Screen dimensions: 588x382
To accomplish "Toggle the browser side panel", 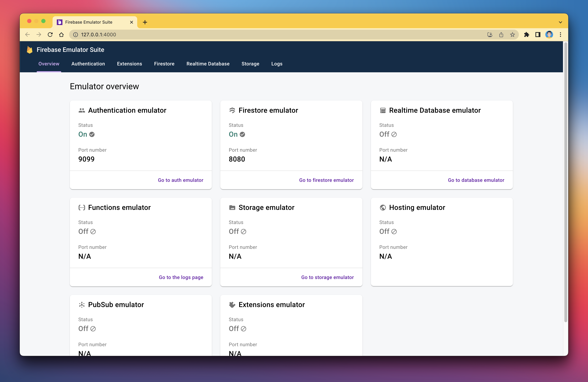I will coord(538,35).
